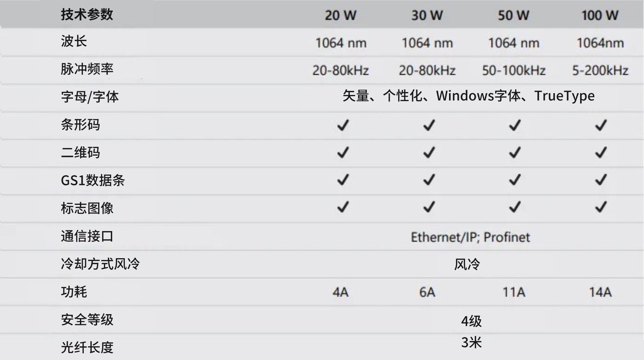Select the 冷却方式风冷 row label
Viewport: 644px width, 360px height.
(x=100, y=264)
